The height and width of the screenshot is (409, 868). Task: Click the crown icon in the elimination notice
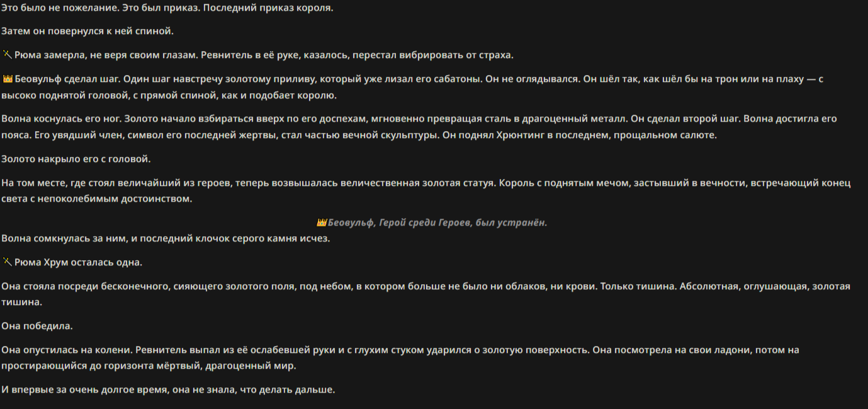tap(322, 222)
